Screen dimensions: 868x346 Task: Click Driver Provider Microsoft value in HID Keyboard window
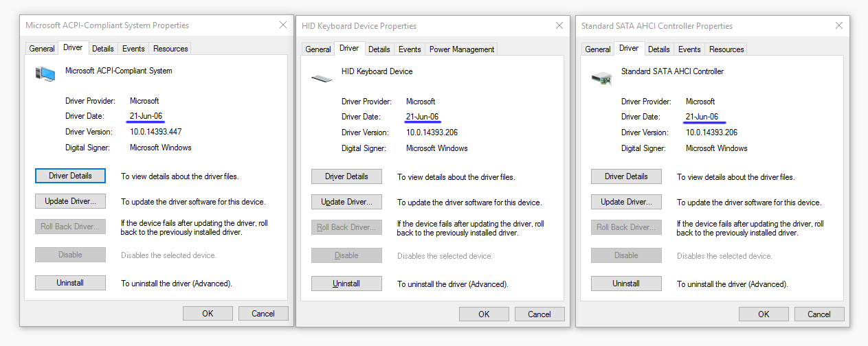421,102
